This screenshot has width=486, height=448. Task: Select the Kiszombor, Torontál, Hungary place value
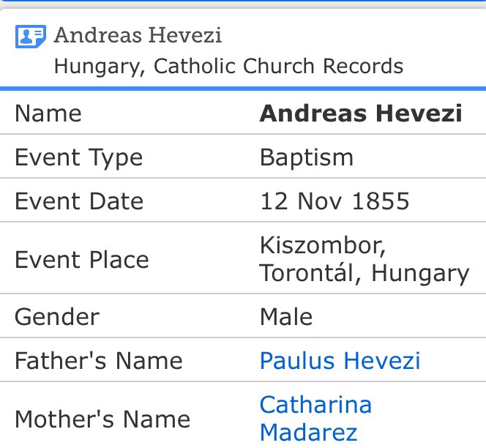click(x=364, y=259)
